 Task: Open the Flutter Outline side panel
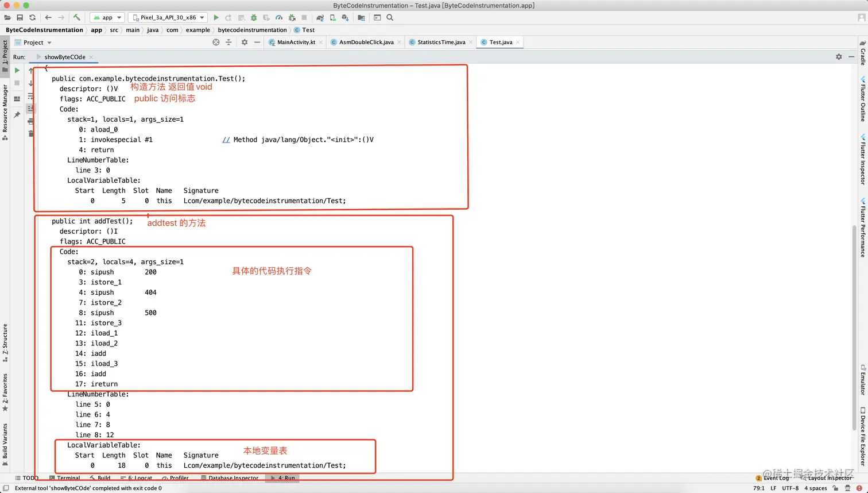862,99
